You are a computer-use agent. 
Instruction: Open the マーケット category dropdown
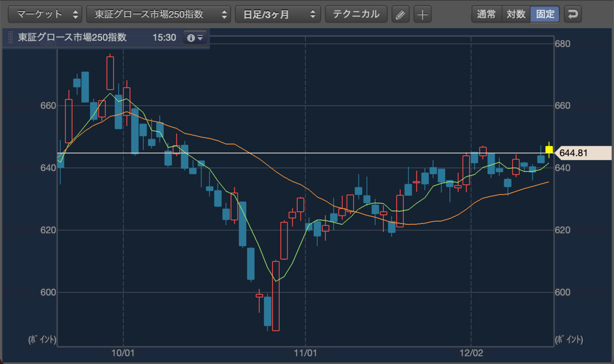(x=46, y=14)
